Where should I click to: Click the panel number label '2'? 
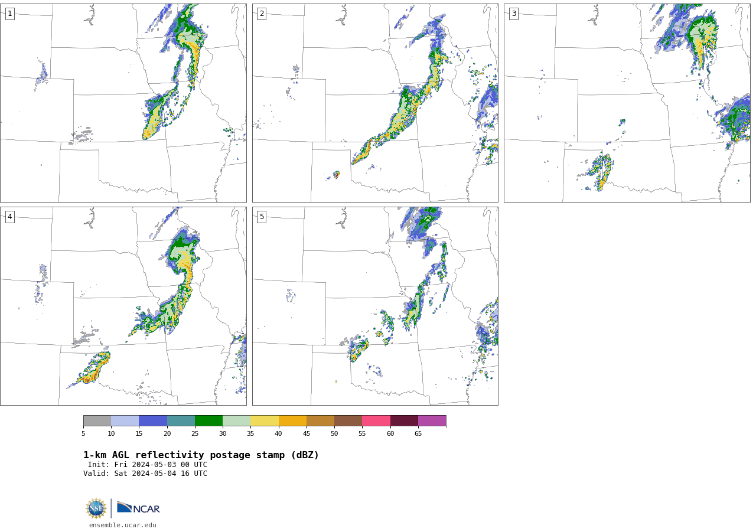click(x=262, y=14)
